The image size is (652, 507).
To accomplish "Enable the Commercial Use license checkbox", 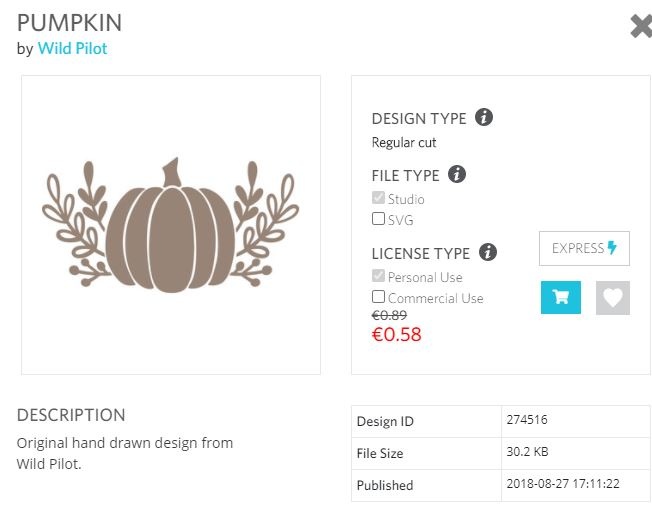I will (x=378, y=296).
